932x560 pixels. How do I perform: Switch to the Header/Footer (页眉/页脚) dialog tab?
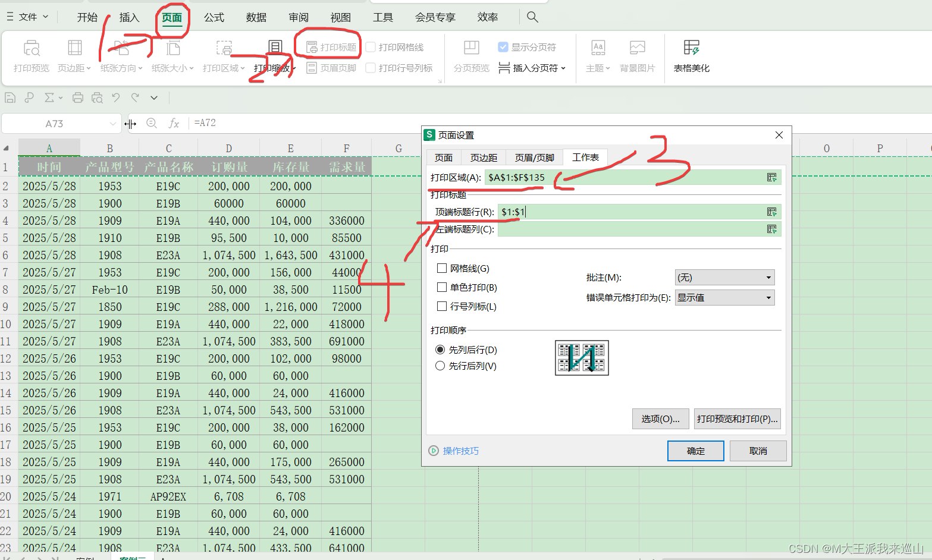(x=534, y=158)
